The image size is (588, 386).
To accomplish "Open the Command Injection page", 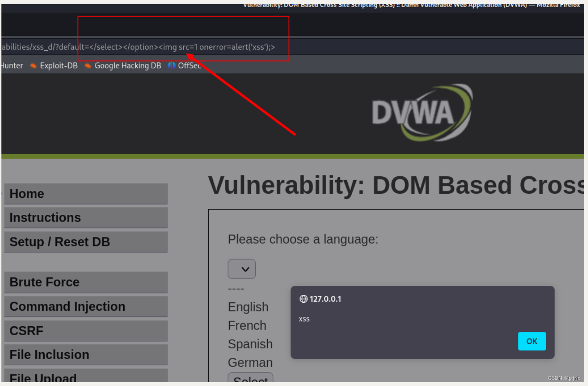I will 86,307.
